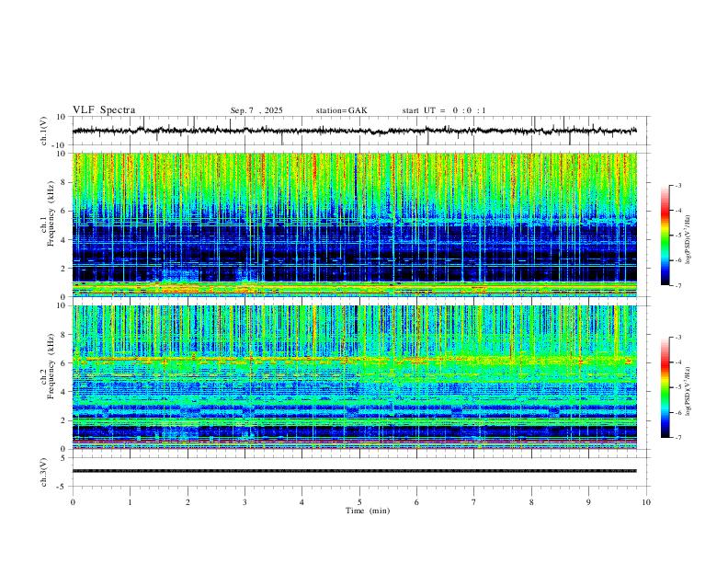The height and width of the screenshot is (563, 728).
Task: Click the ch.1 spectrogram panel
Action: tap(354, 224)
